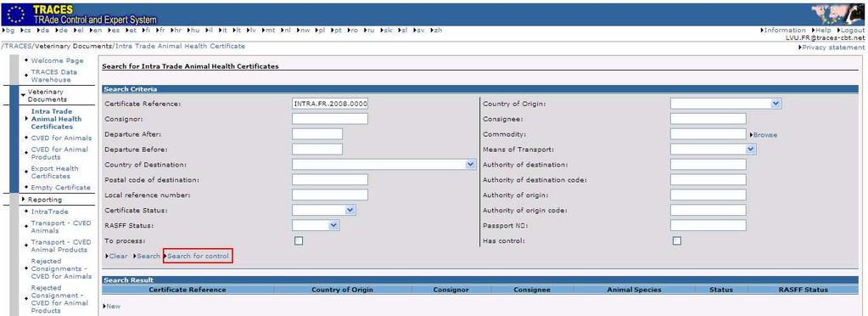Click Country of Origin column header
The width and height of the screenshot is (868, 316).
(342, 290)
